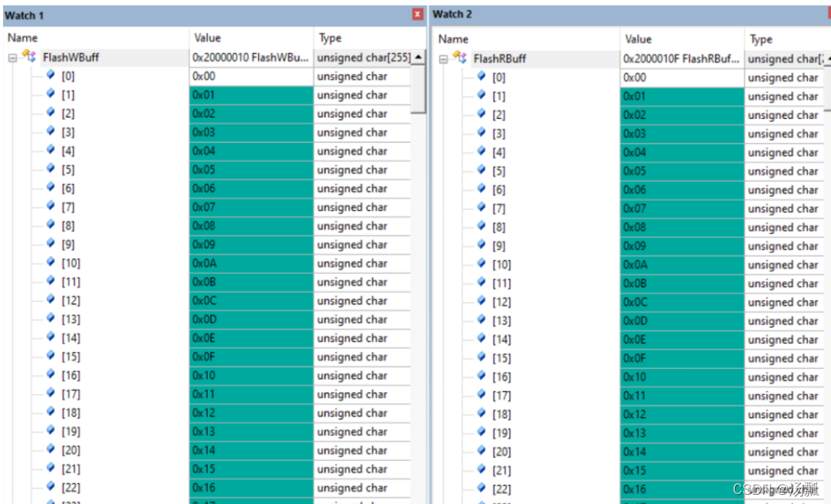The height and width of the screenshot is (504, 831).
Task: Click diamond icon of element [9] in Watch 1
Action: [51, 243]
